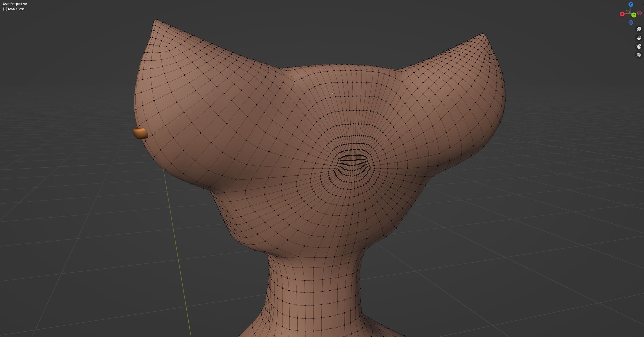Click the hollow negative Y gizmo circle
This screenshot has width=644, height=337.
tap(628, 12)
